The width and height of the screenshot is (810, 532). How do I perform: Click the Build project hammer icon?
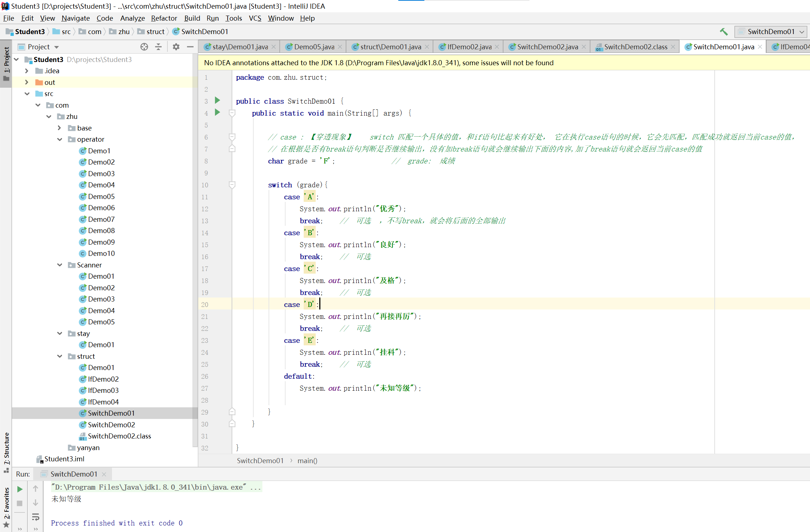point(723,32)
